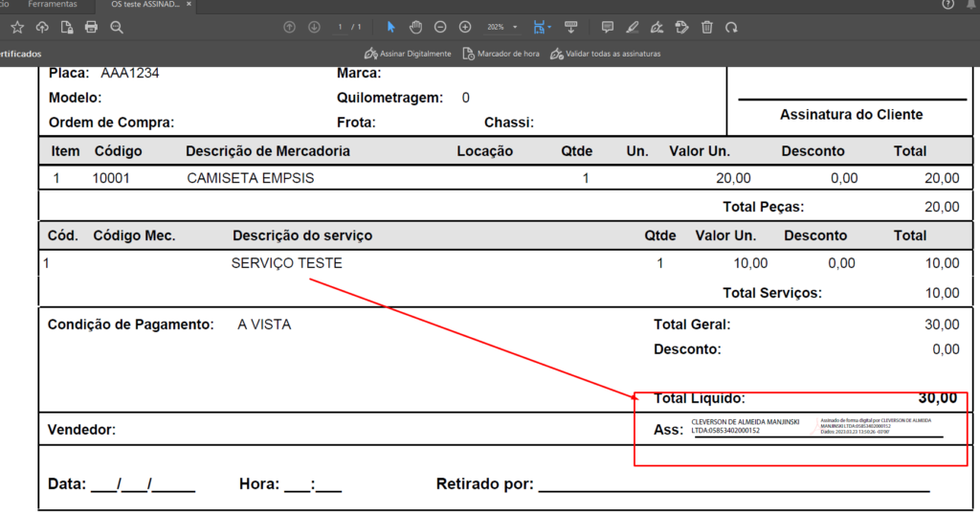Viewport: 980px width, 515px height.
Task: Click the Código Mec. column header
Action: click(x=134, y=235)
